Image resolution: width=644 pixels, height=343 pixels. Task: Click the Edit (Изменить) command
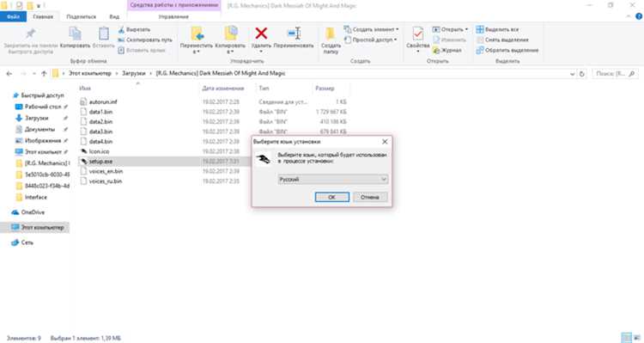pyautogui.click(x=449, y=40)
